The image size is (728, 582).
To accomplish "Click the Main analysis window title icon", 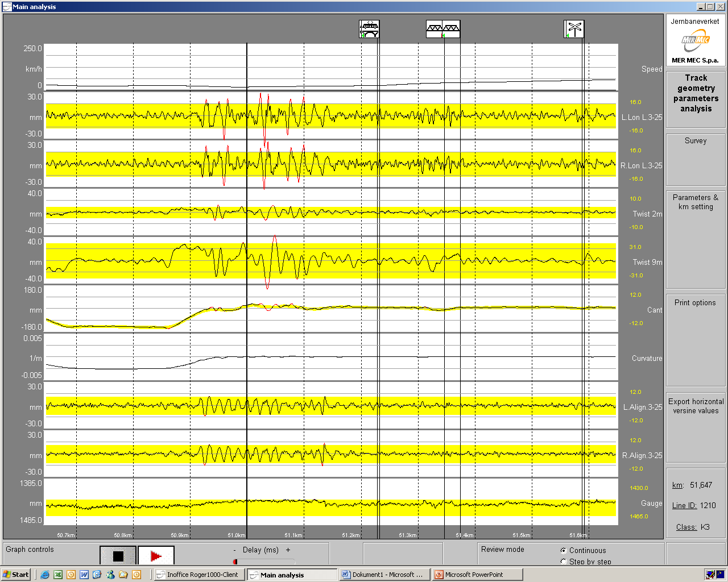I will pyautogui.click(x=7, y=7).
